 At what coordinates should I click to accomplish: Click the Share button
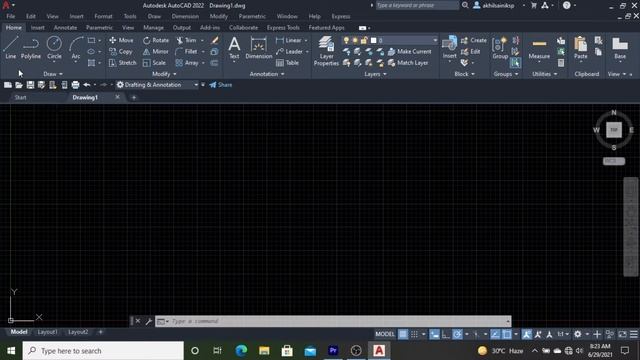pos(220,85)
